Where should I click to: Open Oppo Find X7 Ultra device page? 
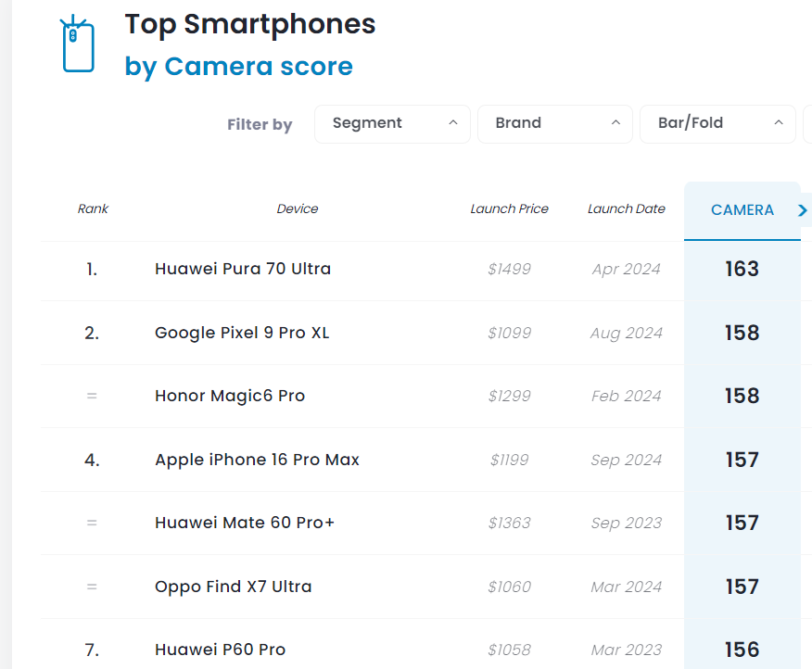click(233, 587)
